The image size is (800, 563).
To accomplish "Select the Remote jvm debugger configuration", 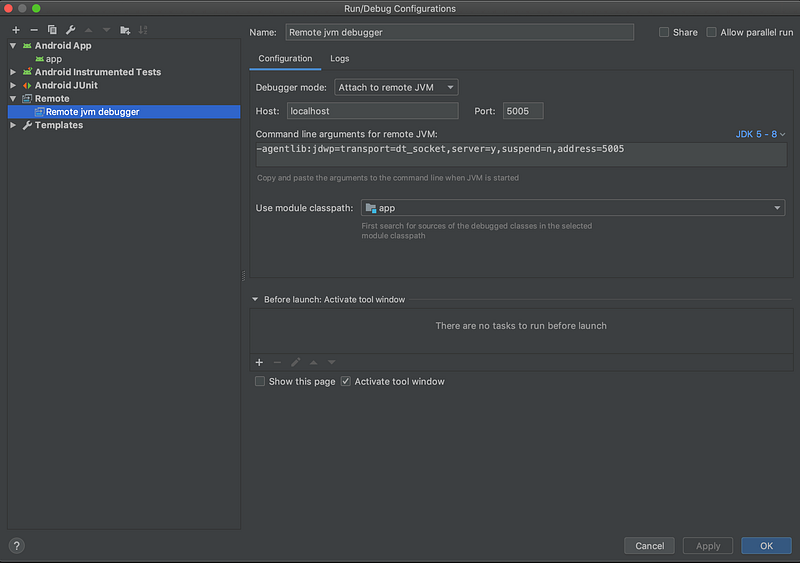I will (124, 112).
